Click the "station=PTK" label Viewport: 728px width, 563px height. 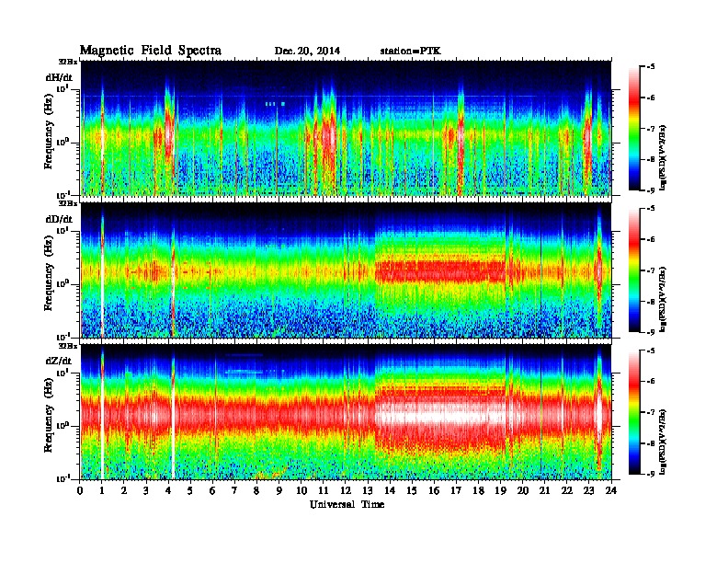pyautogui.click(x=411, y=52)
